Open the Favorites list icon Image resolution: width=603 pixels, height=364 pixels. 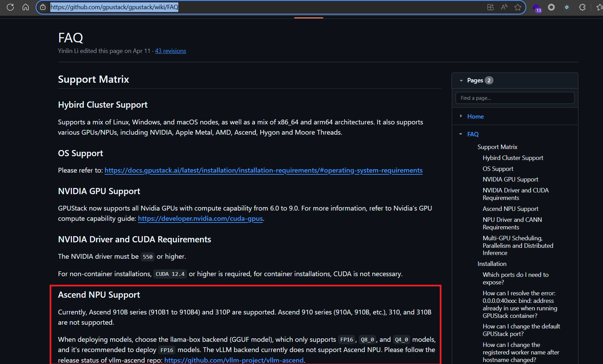pos(599,7)
